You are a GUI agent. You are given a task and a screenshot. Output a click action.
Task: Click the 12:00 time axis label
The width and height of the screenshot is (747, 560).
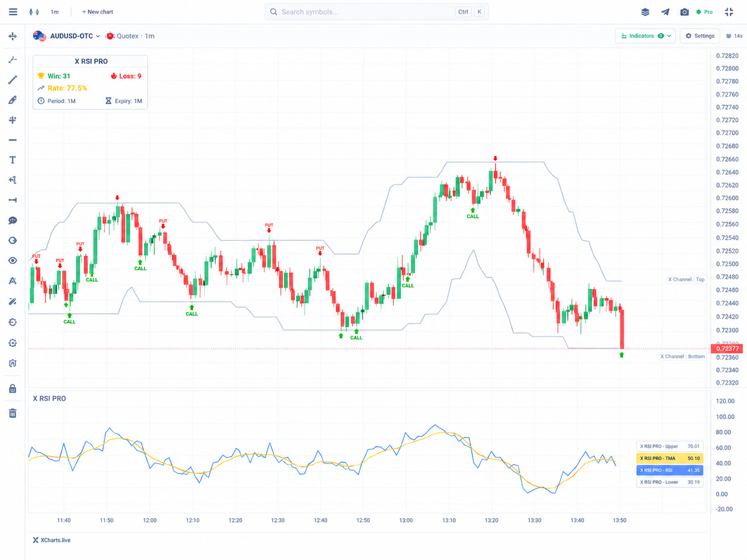(x=149, y=520)
